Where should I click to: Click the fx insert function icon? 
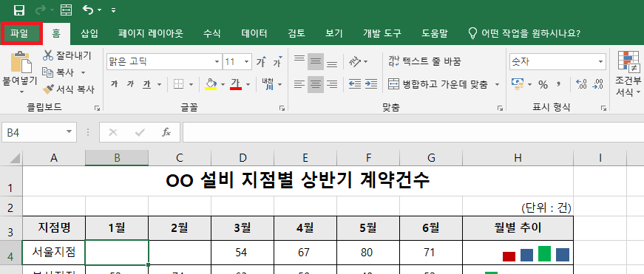pyautogui.click(x=166, y=132)
